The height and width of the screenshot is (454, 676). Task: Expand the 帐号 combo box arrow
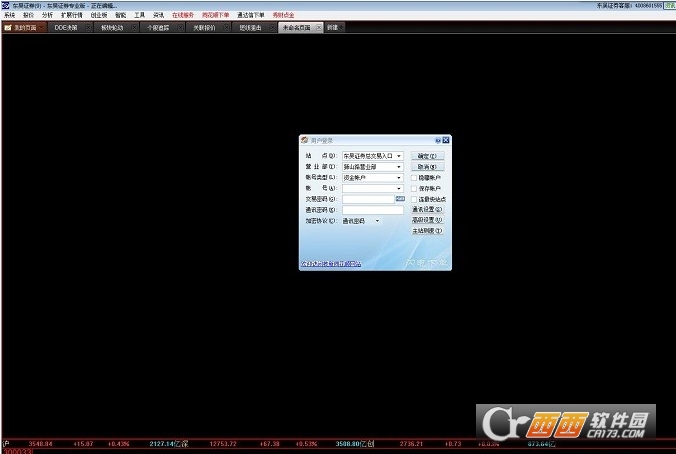pyautogui.click(x=399, y=188)
